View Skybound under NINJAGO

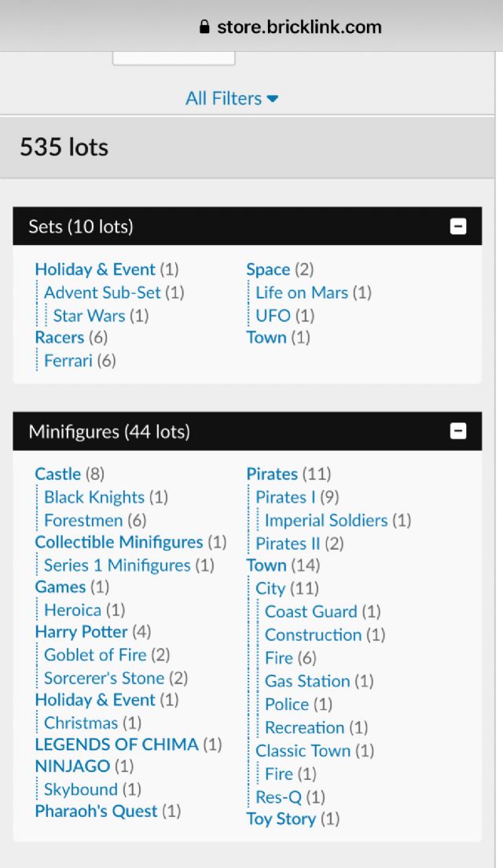80,789
